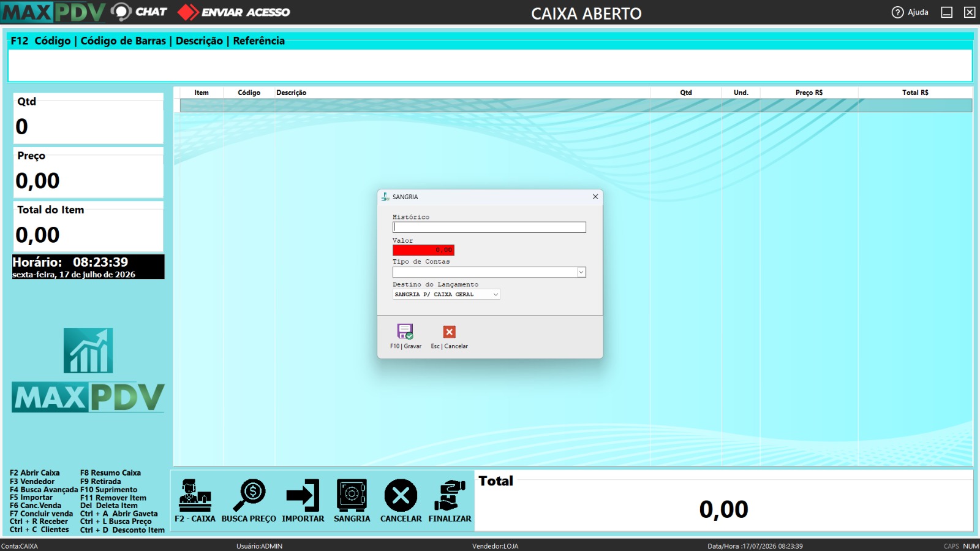Open Destino do Lançamento dropdown
The height and width of the screenshot is (551, 980).
pyautogui.click(x=496, y=294)
